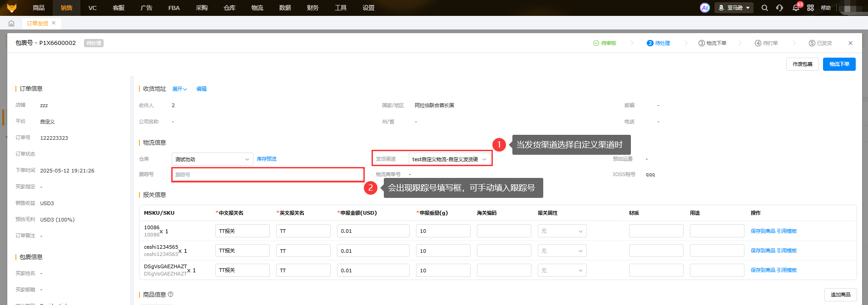Focus 中文报关名 field for SKU 10086
Viewport: 868px width, 305px height.
pos(243,231)
